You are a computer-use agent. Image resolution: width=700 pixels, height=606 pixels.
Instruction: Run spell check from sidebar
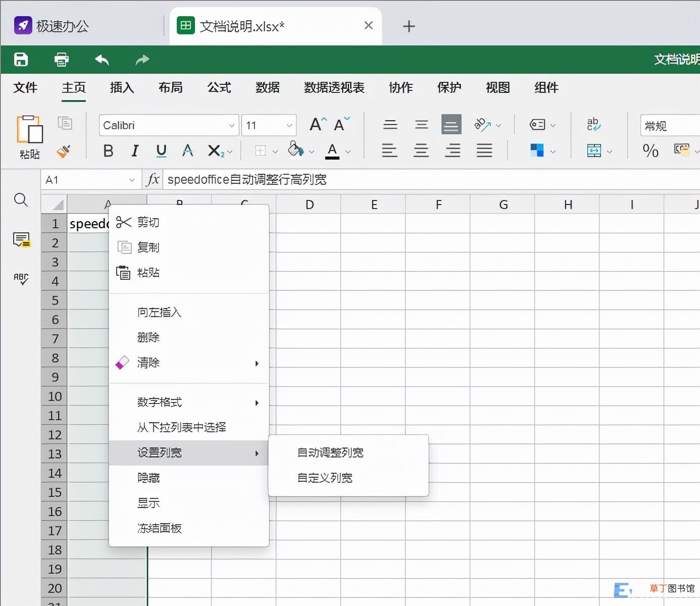click(21, 279)
